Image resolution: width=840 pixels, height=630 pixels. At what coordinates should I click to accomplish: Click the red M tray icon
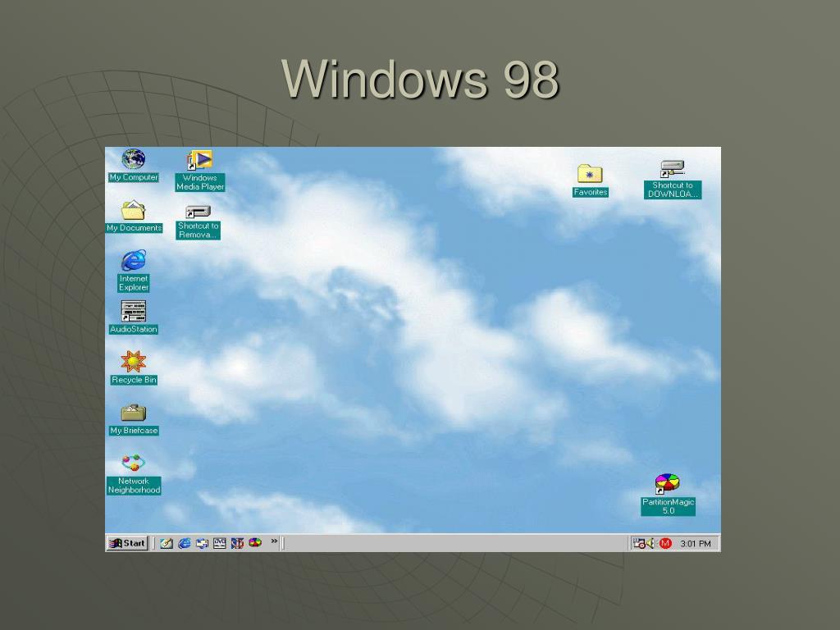coord(665,544)
